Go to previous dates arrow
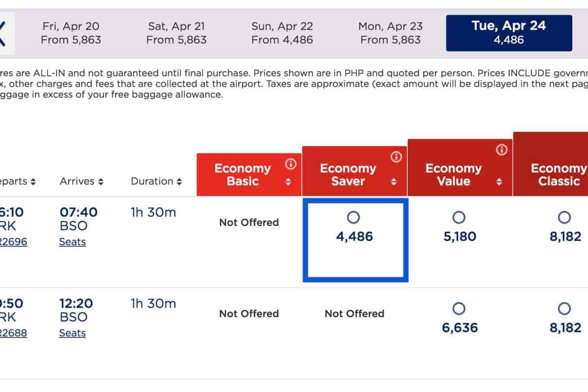The image size is (588, 392). click(x=4, y=33)
